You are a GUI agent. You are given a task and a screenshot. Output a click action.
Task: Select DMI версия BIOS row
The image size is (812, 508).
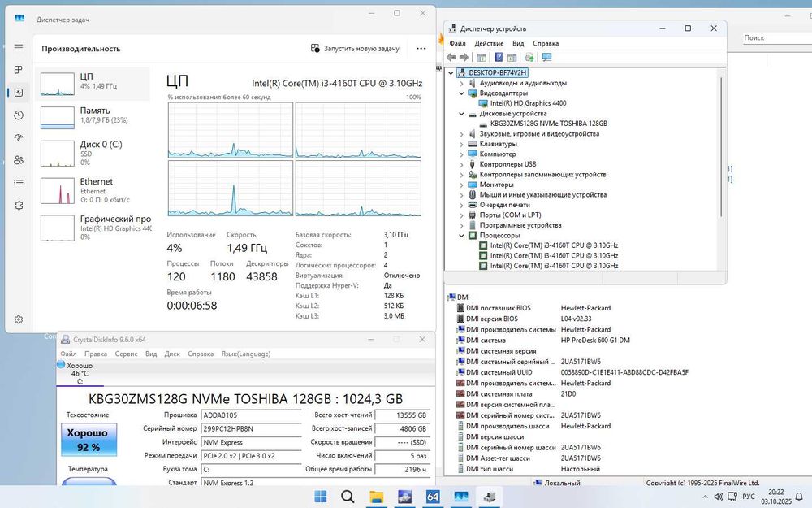click(524, 319)
